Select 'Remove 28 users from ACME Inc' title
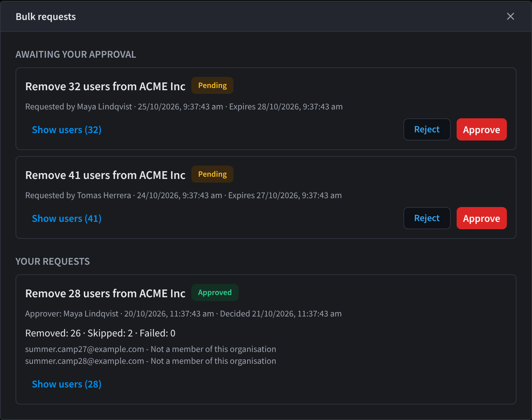 pyautogui.click(x=105, y=294)
